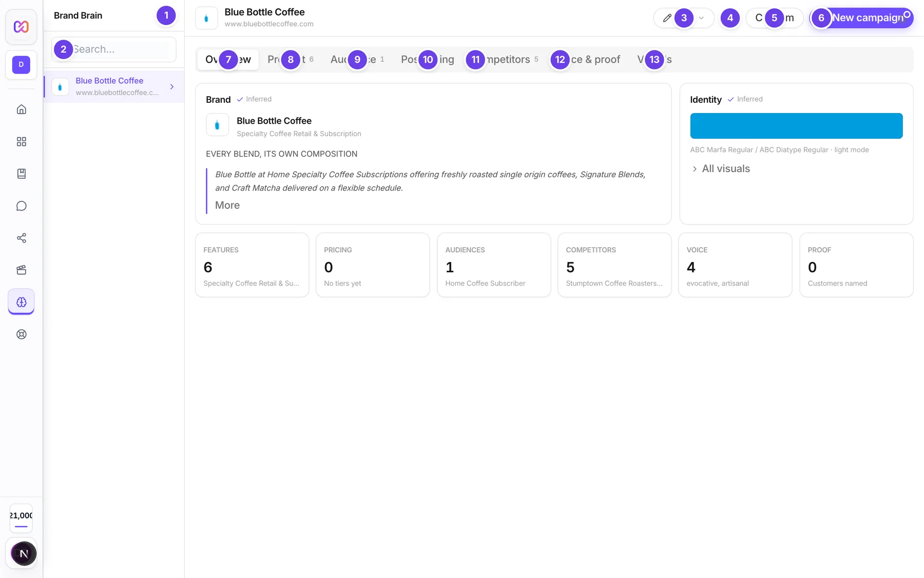Open the four-squares grid icon in sidebar
This screenshot has height=578, width=924.
[x=21, y=142]
